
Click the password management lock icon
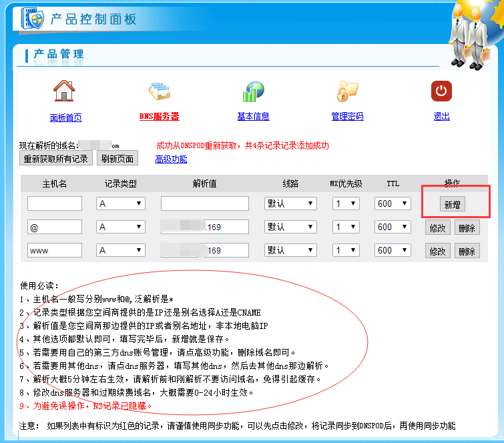point(347,91)
